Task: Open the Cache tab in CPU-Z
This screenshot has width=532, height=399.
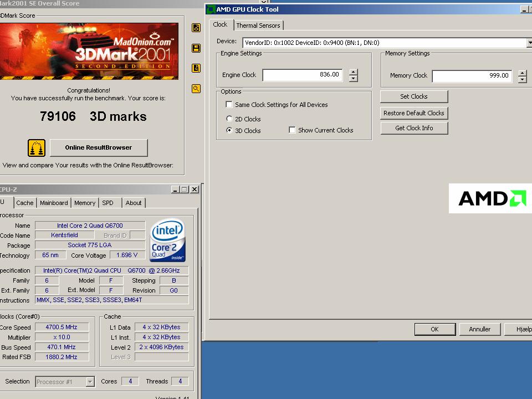Action: 25,203
